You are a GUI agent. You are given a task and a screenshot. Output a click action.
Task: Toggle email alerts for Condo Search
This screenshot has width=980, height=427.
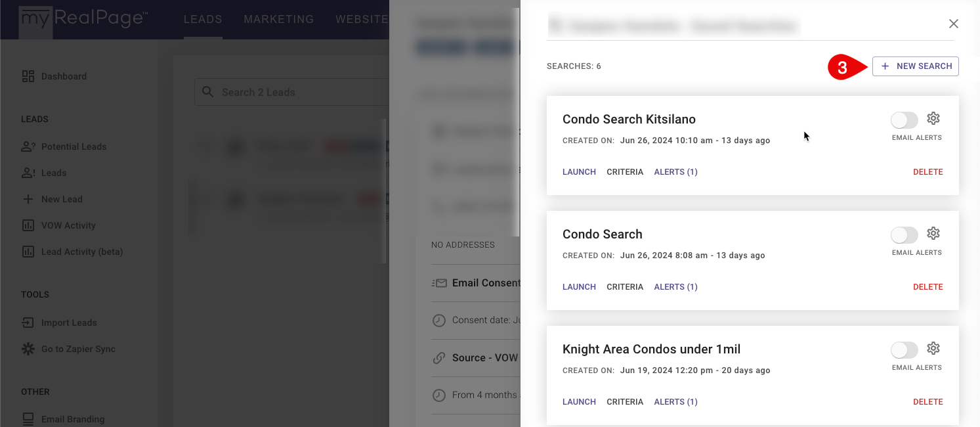904,235
